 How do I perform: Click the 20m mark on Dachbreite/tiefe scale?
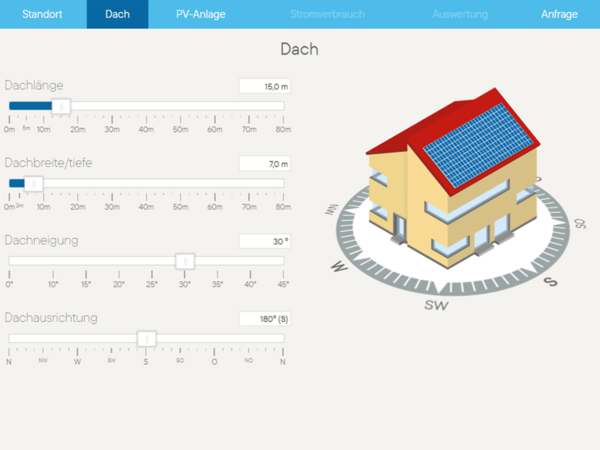point(78,207)
